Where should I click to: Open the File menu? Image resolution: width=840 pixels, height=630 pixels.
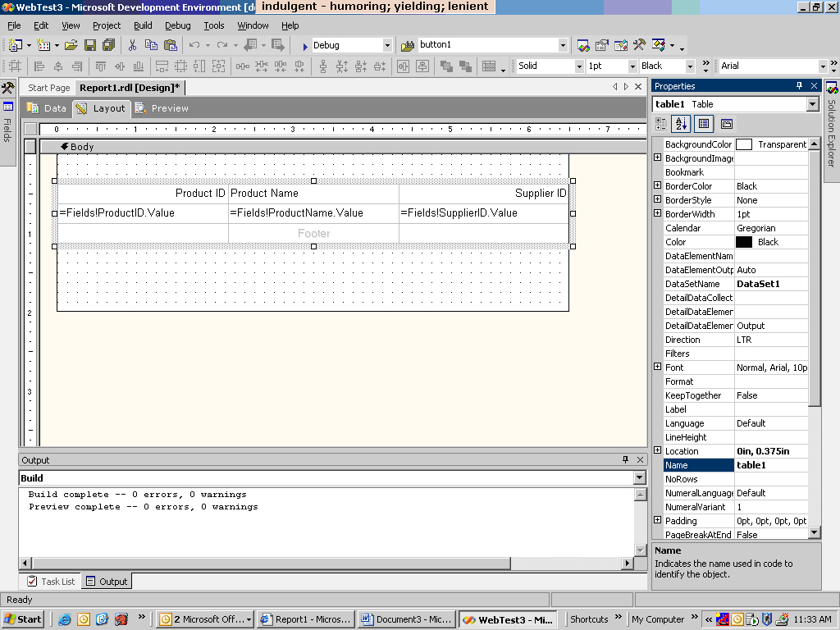[x=14, y=25]
